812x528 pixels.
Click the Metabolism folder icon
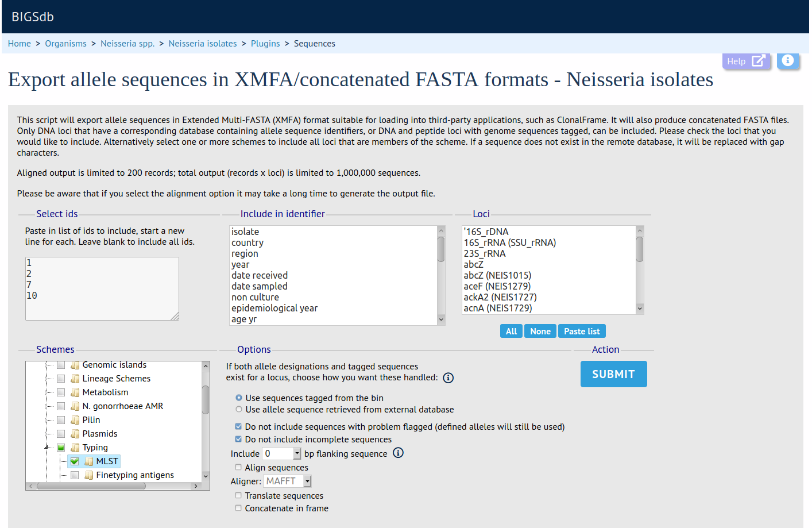(x=75, y=392)
